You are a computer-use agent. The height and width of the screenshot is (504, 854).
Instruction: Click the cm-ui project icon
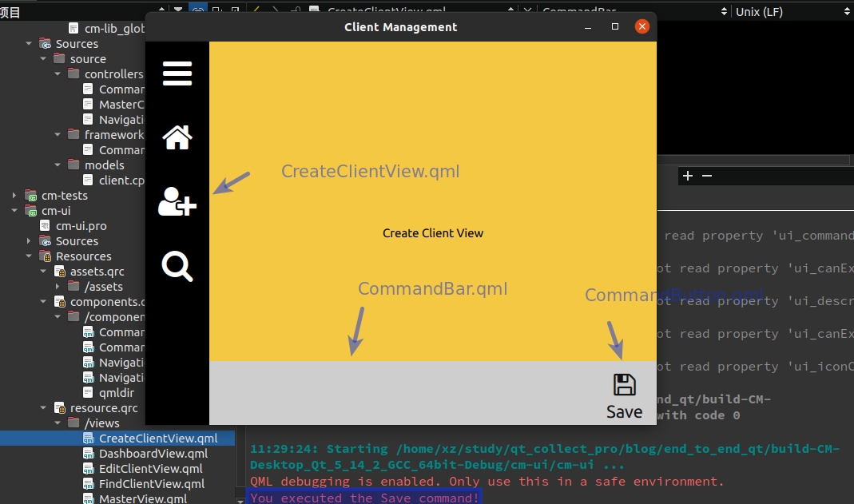[x=32, y=211]
